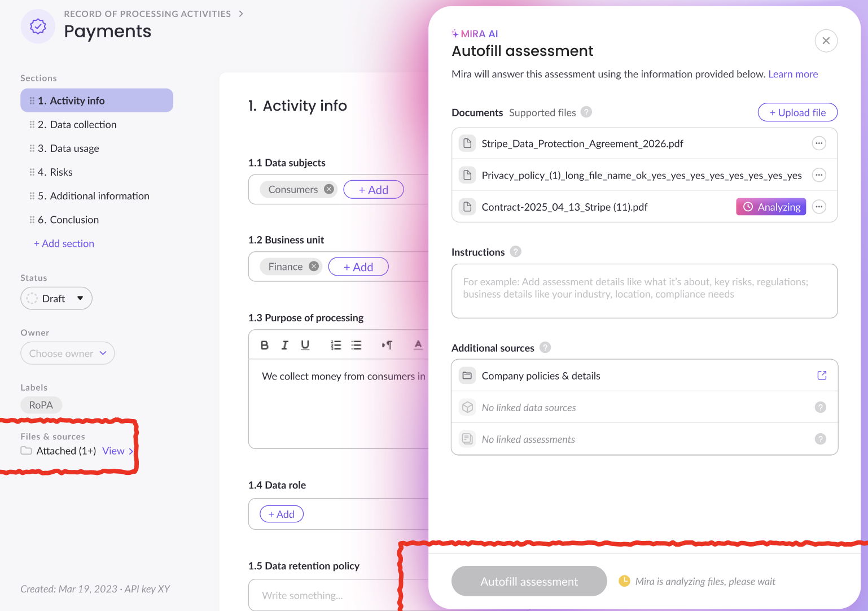
Task: Apply italic formatting in the editor toolbar
Action: 284,345
